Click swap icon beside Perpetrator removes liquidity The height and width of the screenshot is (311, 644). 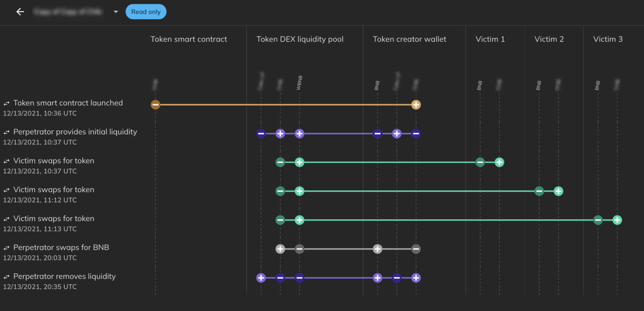[x=7, y=277]
